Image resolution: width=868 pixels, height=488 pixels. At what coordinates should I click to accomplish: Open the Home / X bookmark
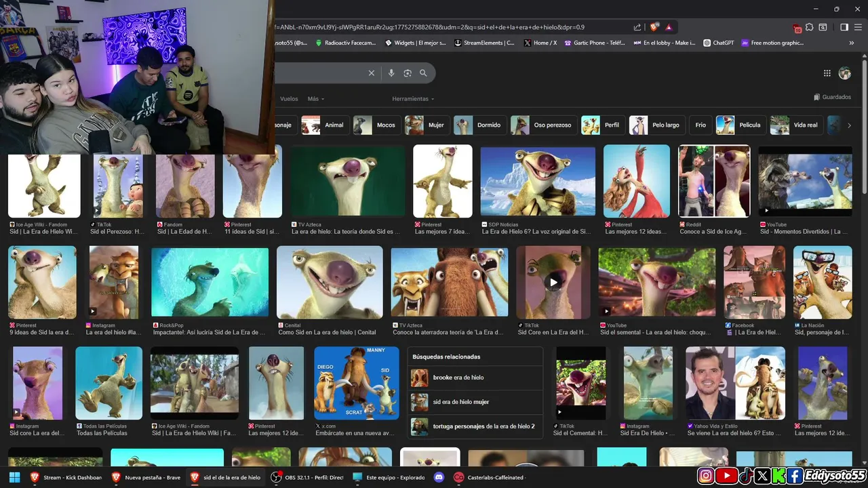tap(540, 43)
